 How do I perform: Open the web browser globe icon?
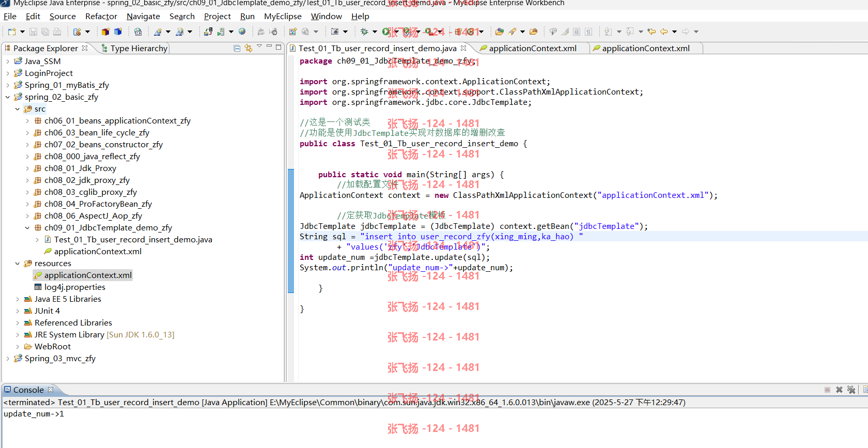tap(242, 32)
